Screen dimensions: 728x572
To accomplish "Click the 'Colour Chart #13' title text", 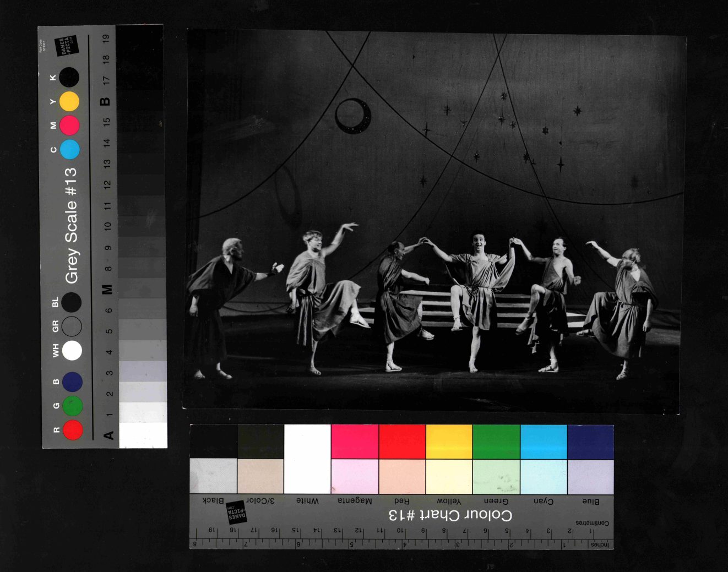I will point(450,515).
